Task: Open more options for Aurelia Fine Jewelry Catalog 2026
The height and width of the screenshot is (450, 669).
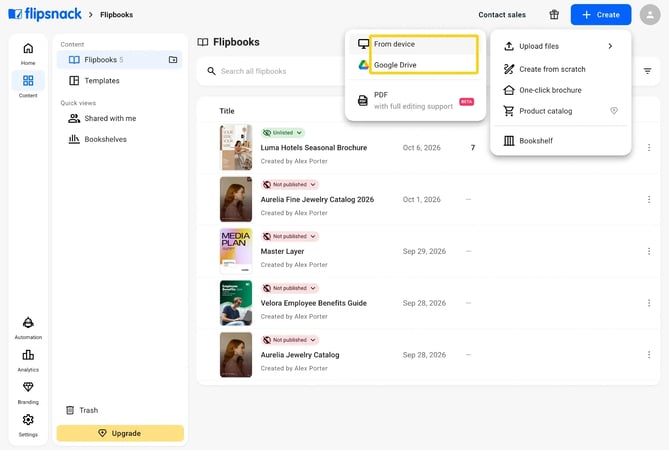Action: [x=649, y=199]
